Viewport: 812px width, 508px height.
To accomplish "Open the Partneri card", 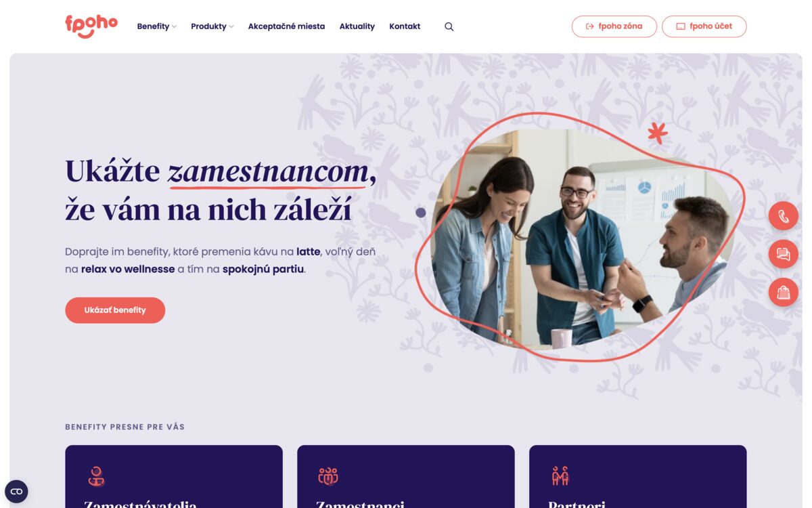I will pyautogui.click(x=638, y=476).
